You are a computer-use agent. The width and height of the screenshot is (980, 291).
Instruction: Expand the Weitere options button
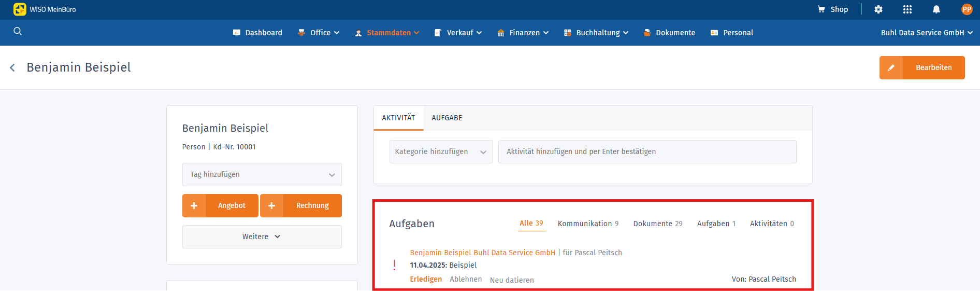pyautogui.click(x=262, y=237)
